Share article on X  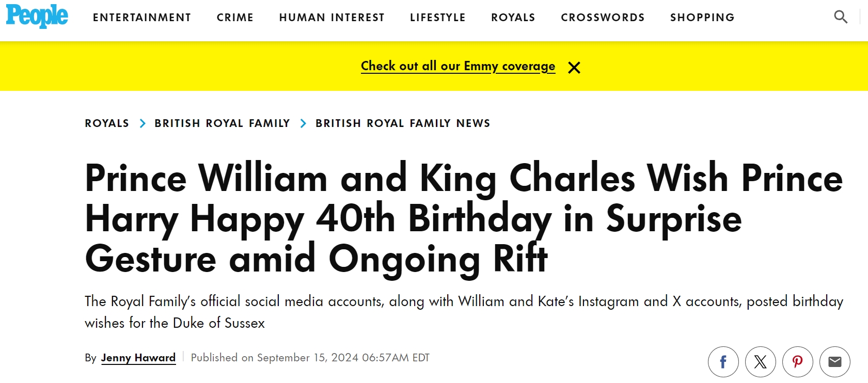tap(760, 362)
